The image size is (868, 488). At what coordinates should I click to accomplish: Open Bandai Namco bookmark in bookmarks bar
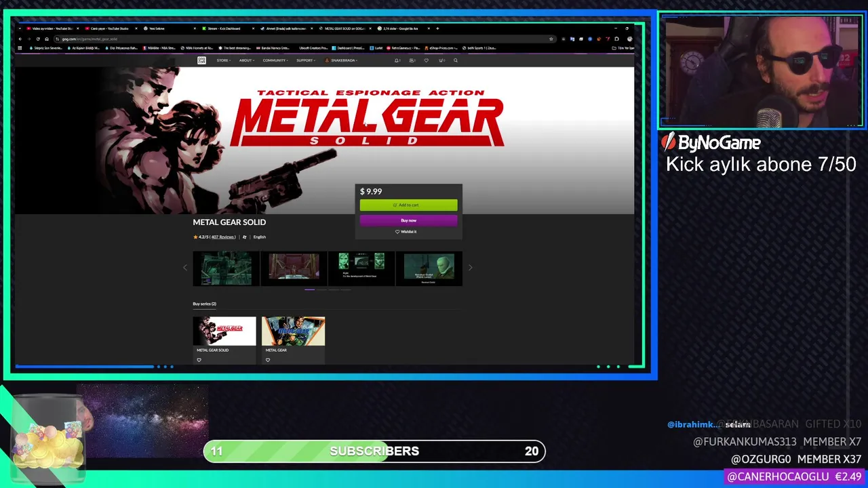point(273,48)
